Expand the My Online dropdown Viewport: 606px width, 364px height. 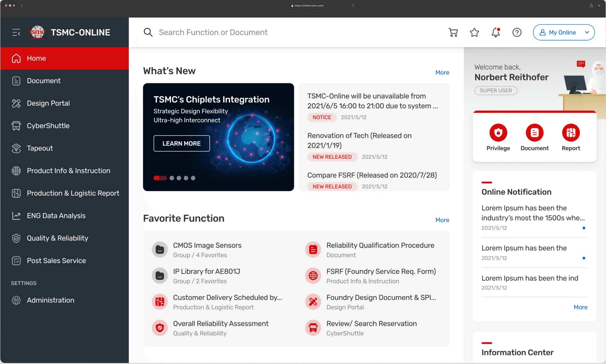coord(564,32)
